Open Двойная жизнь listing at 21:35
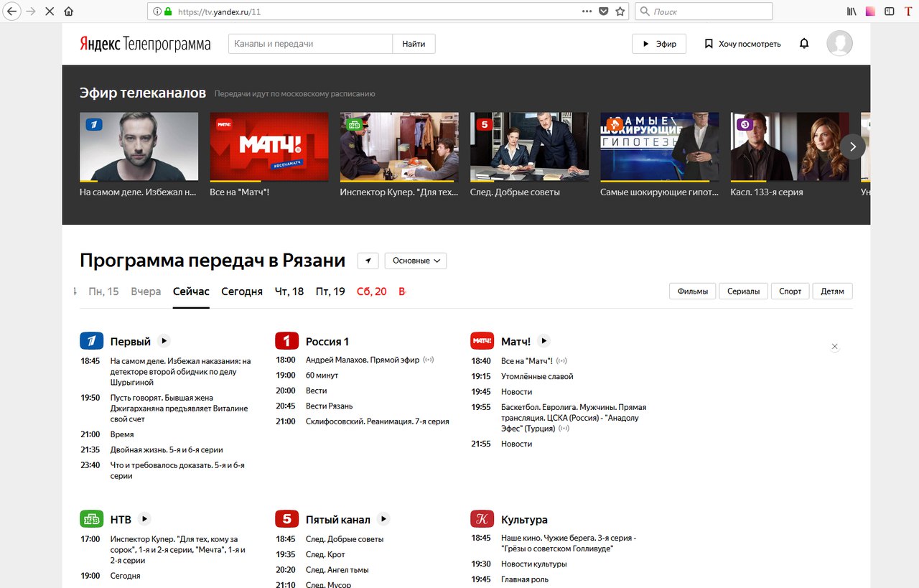This screenshot has width=919, height=588. point(167,449)
